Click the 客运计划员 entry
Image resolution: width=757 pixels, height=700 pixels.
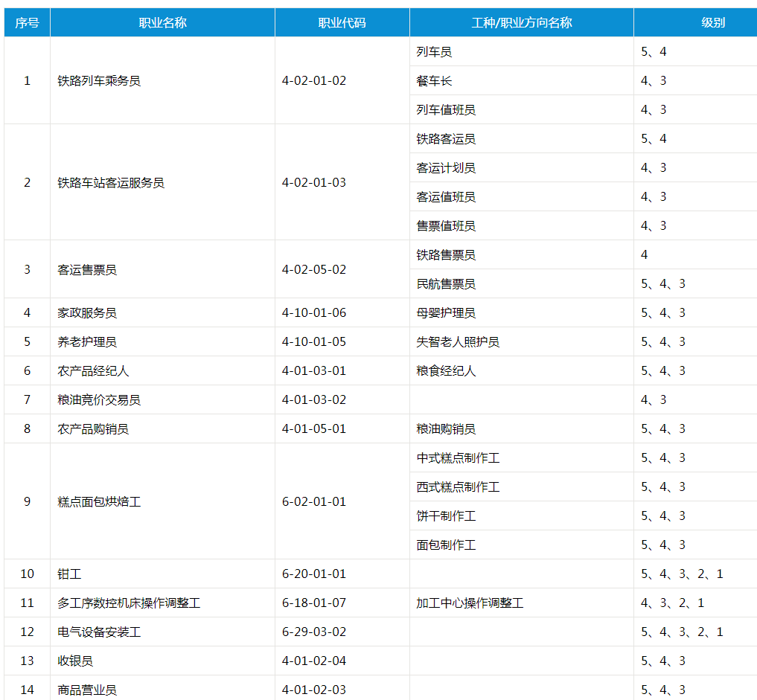pos(446,168)
